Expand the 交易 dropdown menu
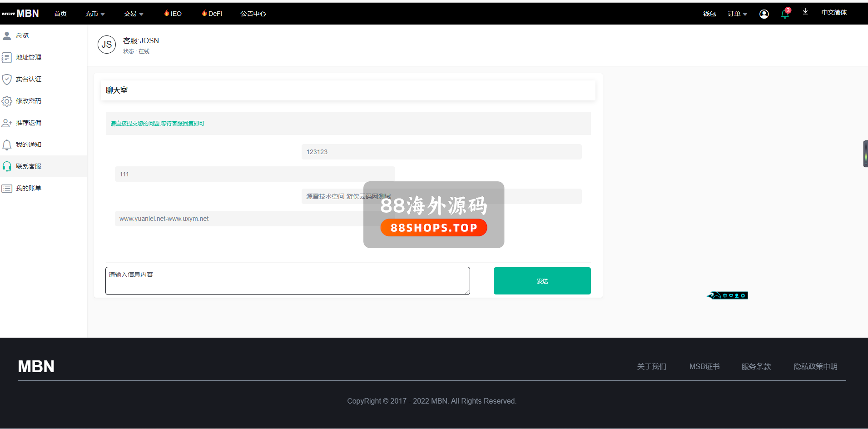The width and height of the screenshot is (868, 429). (x=133, y=14)
